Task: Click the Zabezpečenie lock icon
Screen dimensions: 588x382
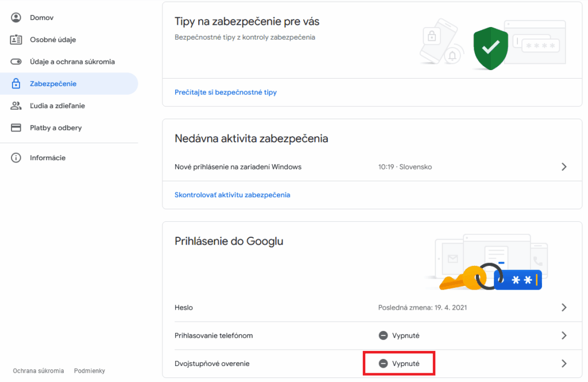Action: (16, 84)
